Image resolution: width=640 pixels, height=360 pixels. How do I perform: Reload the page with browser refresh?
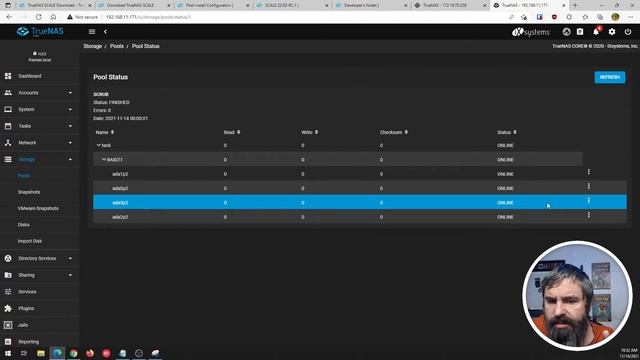[38, 17]
